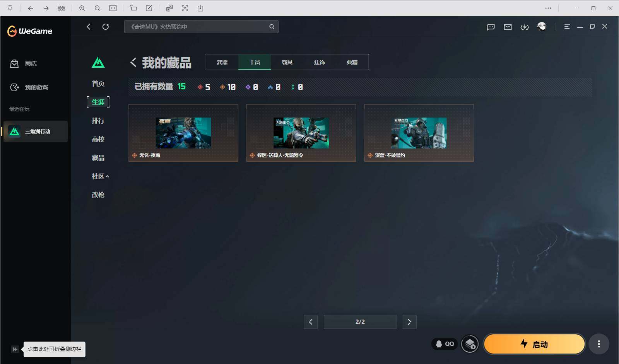Open the 无名-夜鹰 collectible card
The height and width of the screenshot is (364, 619).
coord(183,133)
